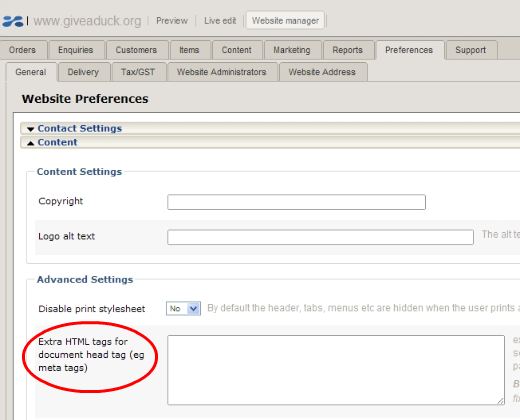Open the Disable print stylesheet dropdown

tap(183, 308)
